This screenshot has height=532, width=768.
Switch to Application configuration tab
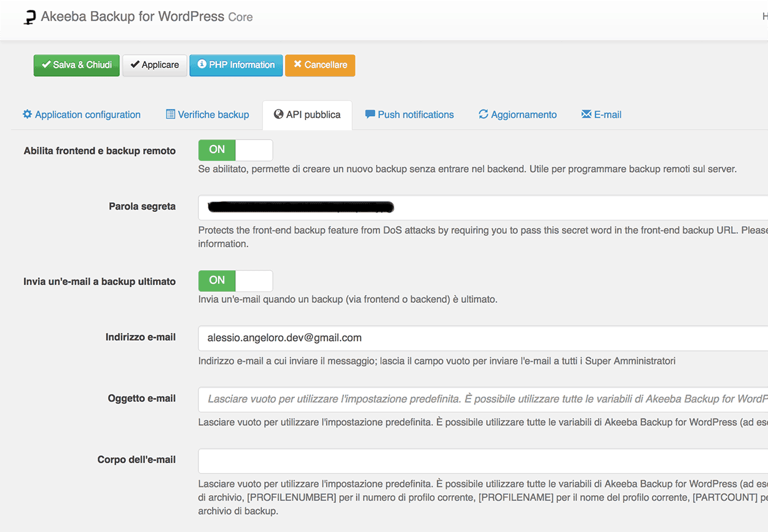[82, 115]
